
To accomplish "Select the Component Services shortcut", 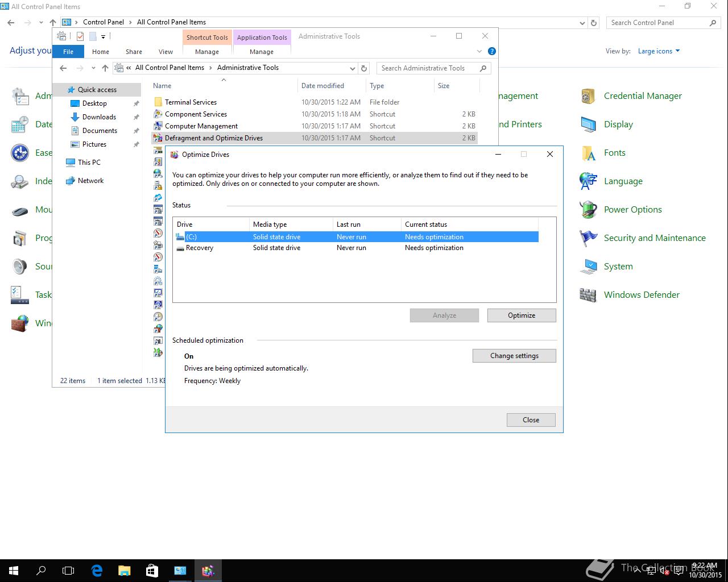I will click(x=315, y=114).
